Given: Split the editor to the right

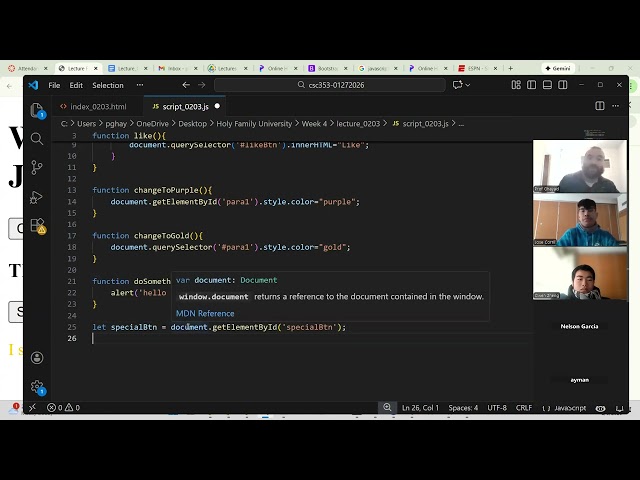Looking at the screenshot, I should (600, 106).
